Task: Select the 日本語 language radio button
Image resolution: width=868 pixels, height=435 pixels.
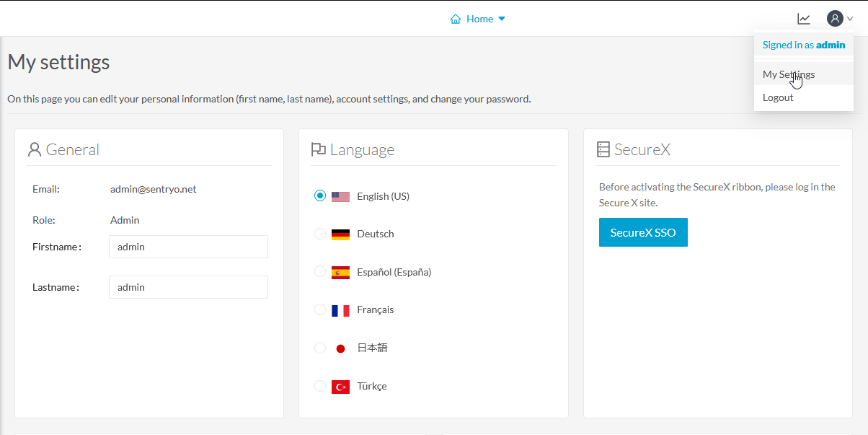Action: [320, 348]
